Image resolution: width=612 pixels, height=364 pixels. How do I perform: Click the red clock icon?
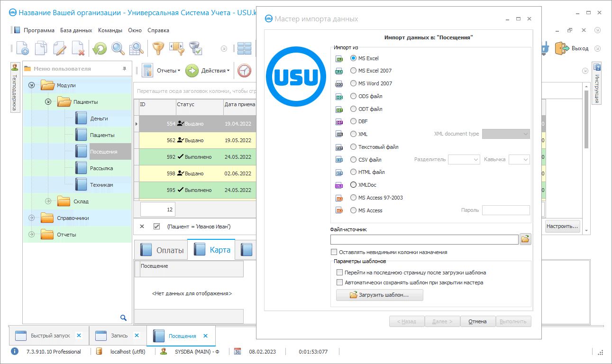pyautogui.click(x=245, y=71)
